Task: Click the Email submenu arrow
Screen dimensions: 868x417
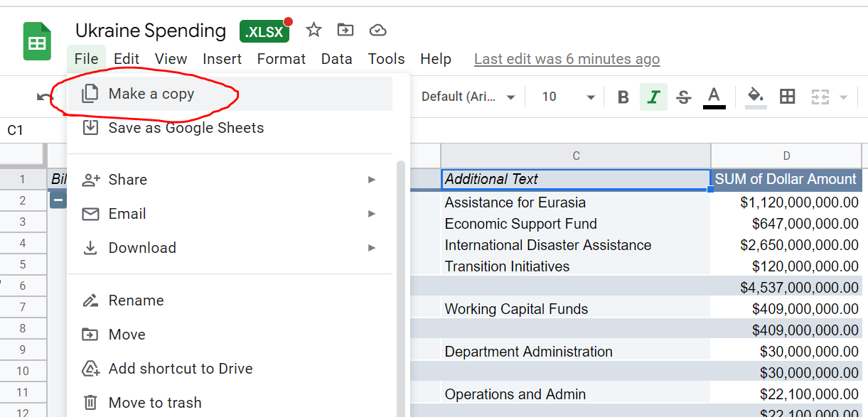Action: (x=371, y=214)
